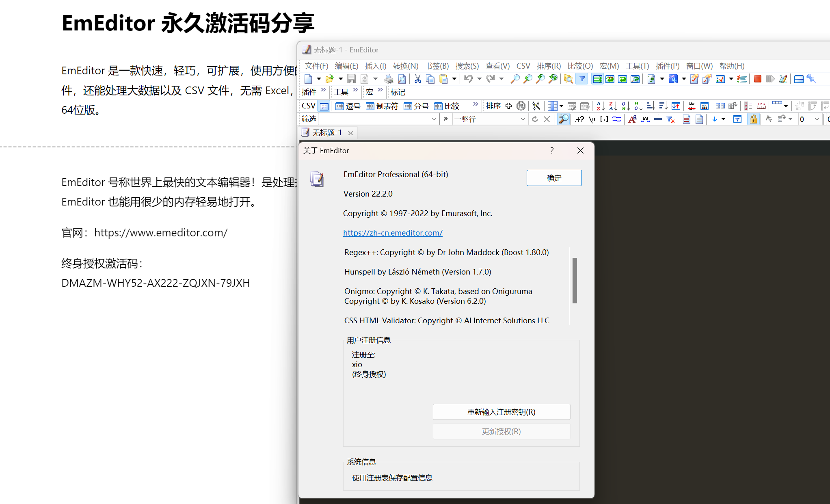This screenshot has width=830, height=504.
Task: Open the 帮助(H) menu
Action: click(x=732, y=66)
